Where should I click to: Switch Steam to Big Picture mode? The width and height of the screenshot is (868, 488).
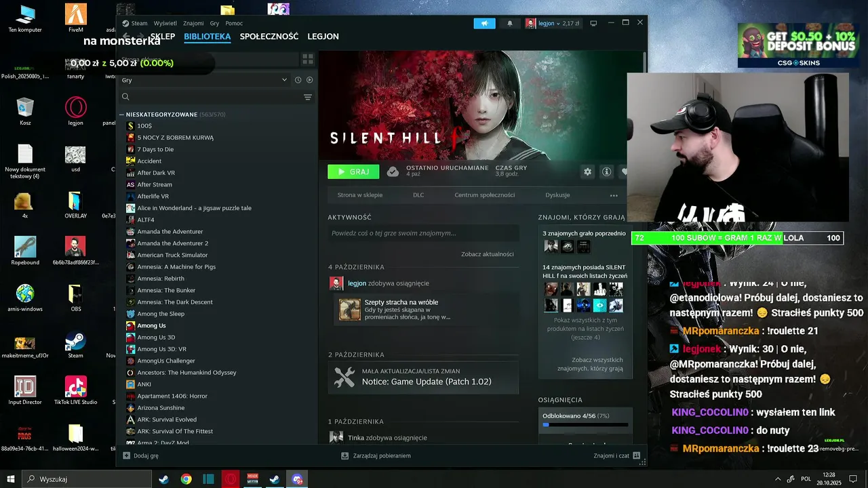[593, 23]
